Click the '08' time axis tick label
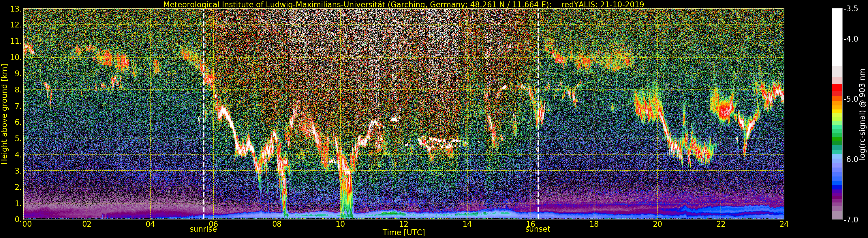Image resolution: width=868 pixels, height=238 pixels. coord(277,224)
